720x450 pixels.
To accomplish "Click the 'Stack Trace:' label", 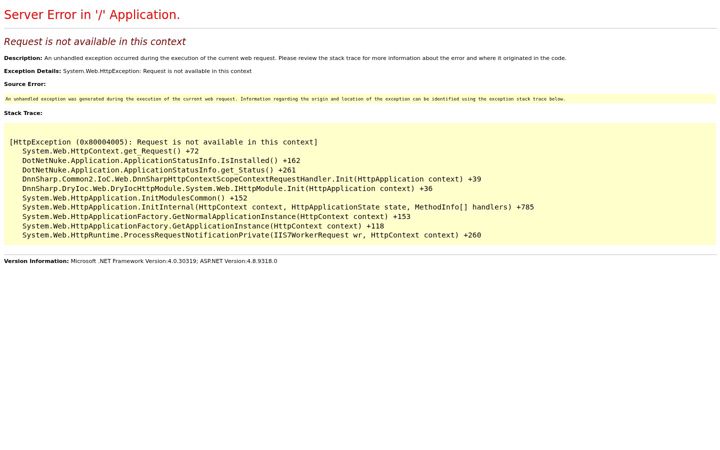I will point(23,113).
